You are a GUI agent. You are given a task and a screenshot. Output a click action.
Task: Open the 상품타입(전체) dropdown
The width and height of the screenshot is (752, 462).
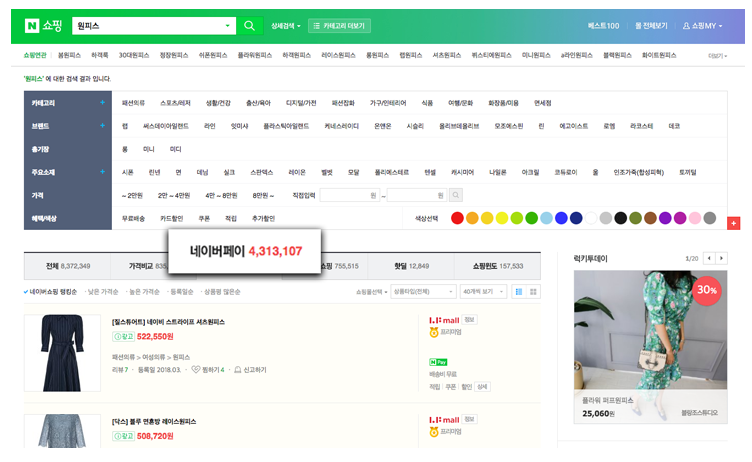pos(423,292)
